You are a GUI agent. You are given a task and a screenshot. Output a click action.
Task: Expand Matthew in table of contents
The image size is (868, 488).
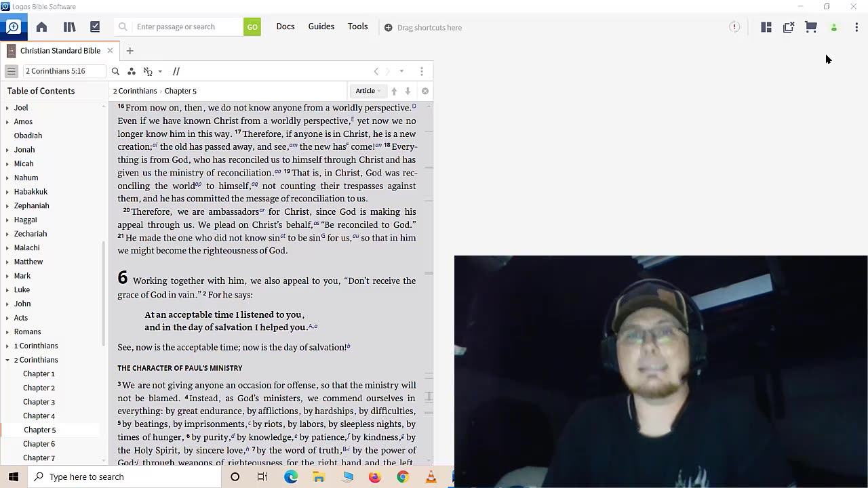pos(7,262)
